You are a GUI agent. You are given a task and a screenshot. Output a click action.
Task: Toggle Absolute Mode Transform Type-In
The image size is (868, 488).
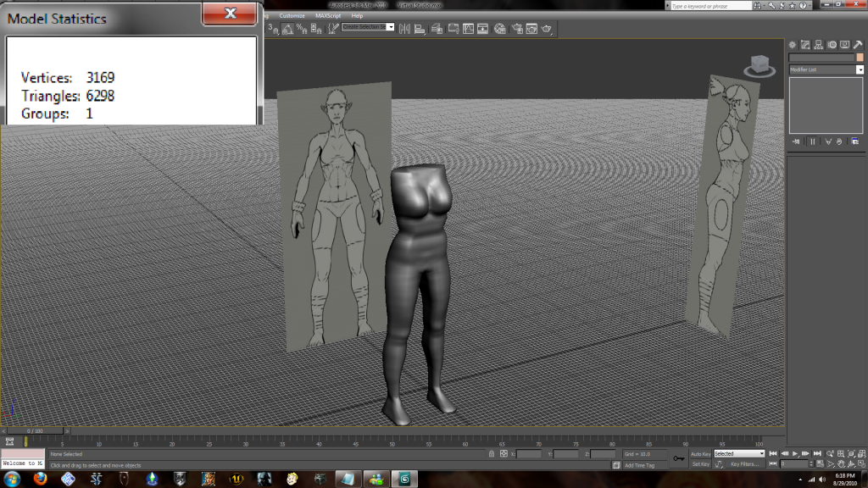pos(504,454)
